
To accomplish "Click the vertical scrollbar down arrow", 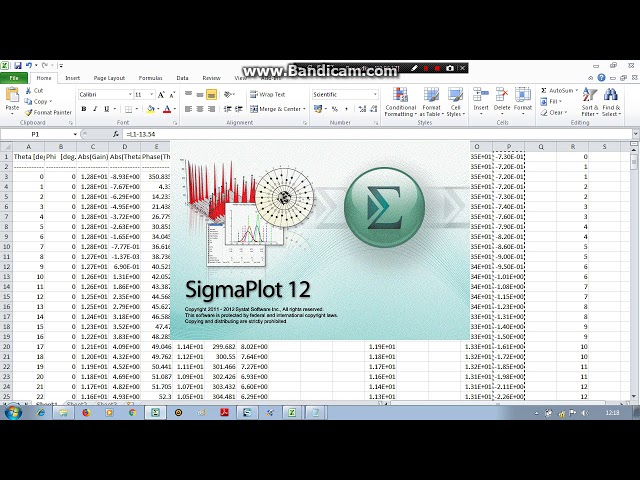I will click(x=634, y=396).
